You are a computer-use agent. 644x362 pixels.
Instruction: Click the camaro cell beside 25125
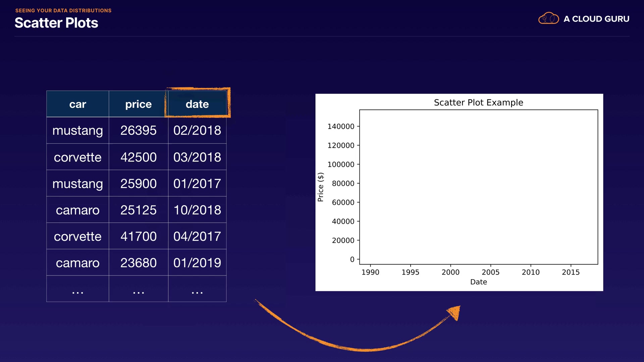77,210
